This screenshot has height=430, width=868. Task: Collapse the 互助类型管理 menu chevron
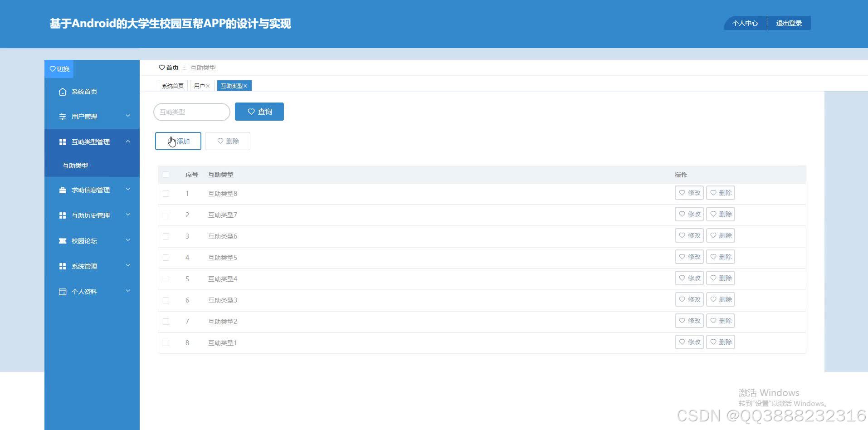(x=128, y=142)
